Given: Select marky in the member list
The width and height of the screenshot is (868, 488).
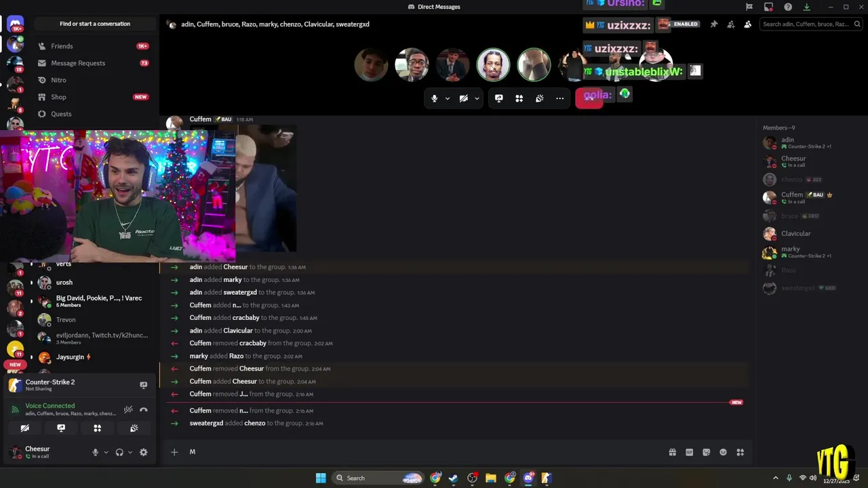Looking at the screenshot, I should (811, 252).
